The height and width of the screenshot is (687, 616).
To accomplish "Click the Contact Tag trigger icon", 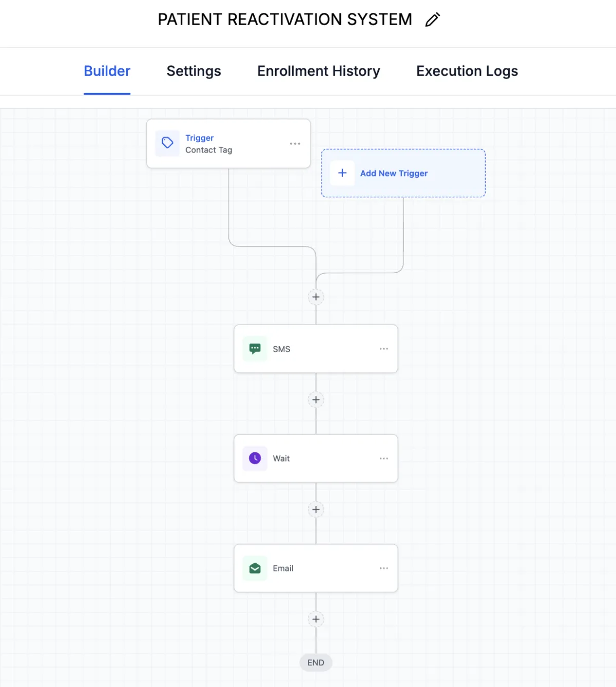I will pos(167,143).
